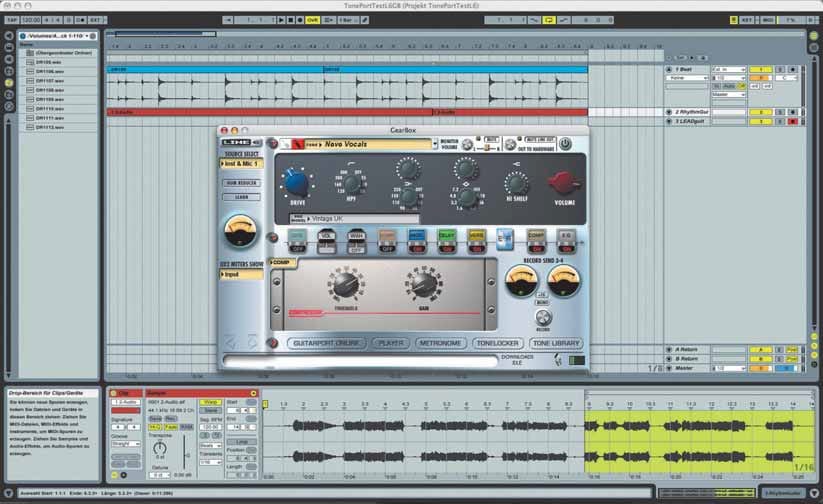Unfold the 3 LEADguit track
This screenshot has width=823, height=504.
coord(669,121)
